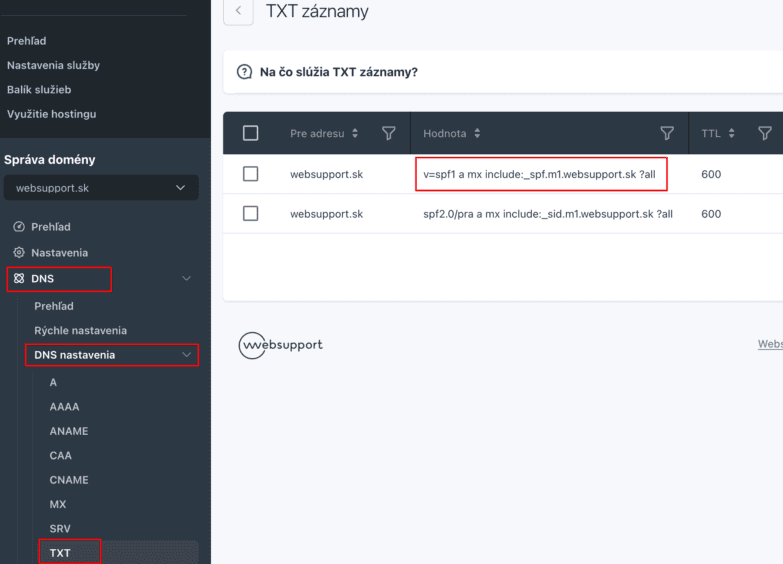Click TTL 600 in the v=spf1 row

[711, 174]
